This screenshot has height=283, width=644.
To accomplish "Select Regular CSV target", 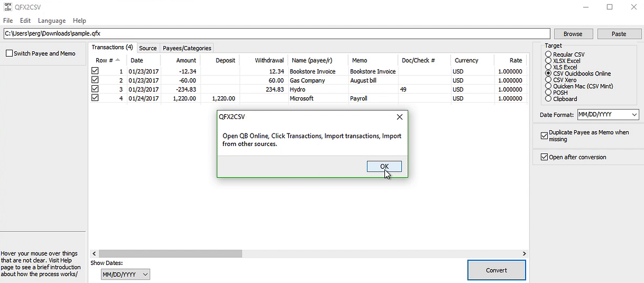I will (565, 54).
